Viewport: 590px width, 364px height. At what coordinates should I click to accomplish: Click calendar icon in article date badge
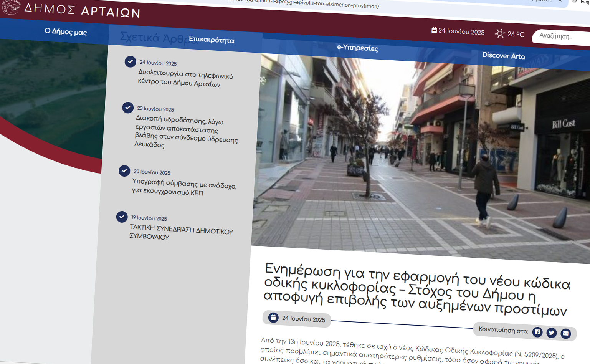(x=273, y=317)
